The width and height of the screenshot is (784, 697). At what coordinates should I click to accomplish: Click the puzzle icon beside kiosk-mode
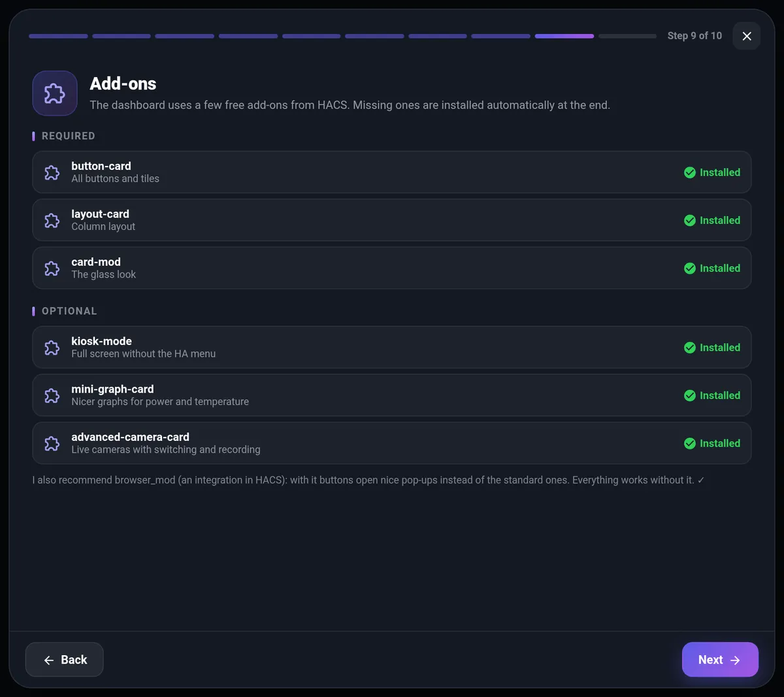pos(52,348)
